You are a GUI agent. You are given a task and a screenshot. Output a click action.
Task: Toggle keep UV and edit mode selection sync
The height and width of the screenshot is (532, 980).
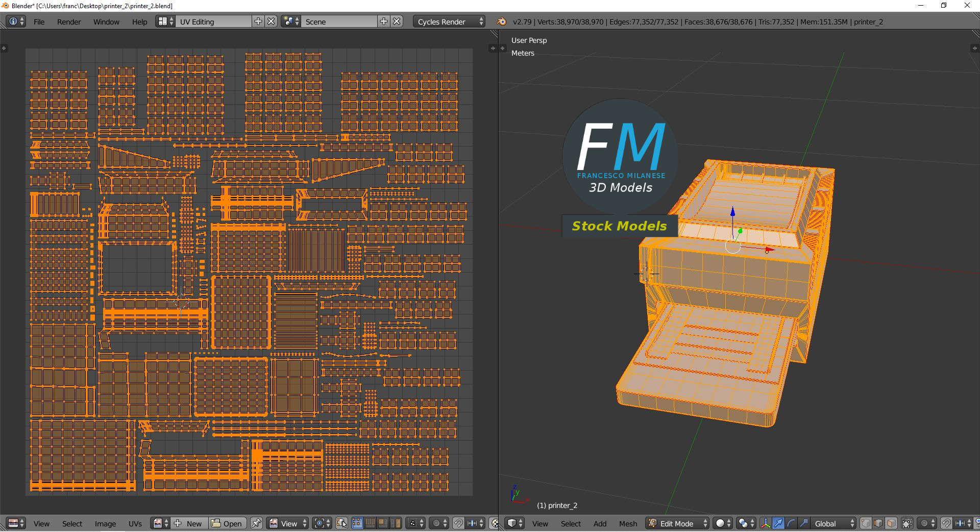click(x=341, y=523)
